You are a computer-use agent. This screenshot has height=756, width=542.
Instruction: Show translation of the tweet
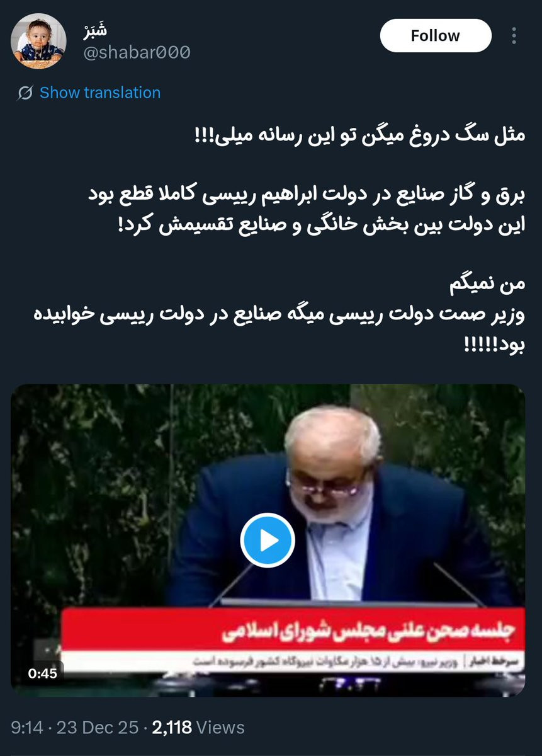(100, 93)
